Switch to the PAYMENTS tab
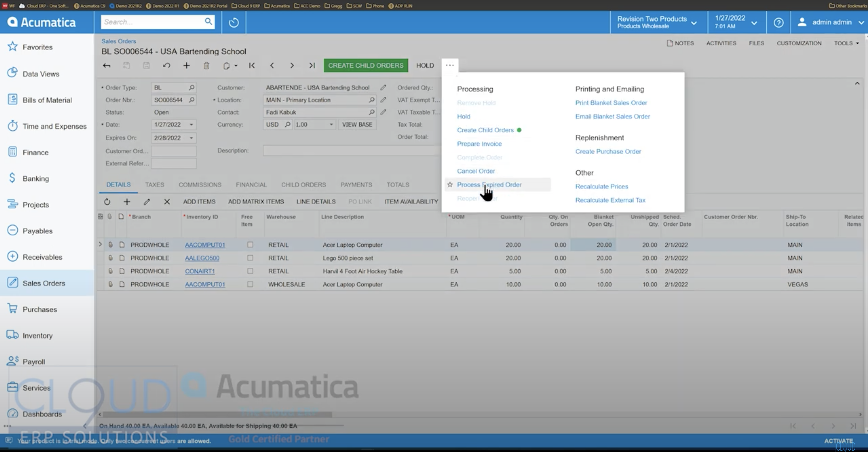 coord(356,185)
